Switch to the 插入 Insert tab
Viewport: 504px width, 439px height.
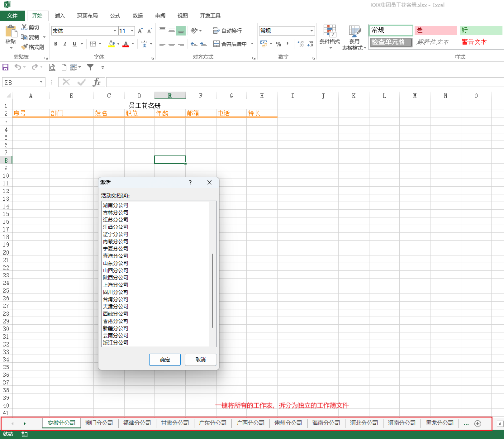(59, 15)
